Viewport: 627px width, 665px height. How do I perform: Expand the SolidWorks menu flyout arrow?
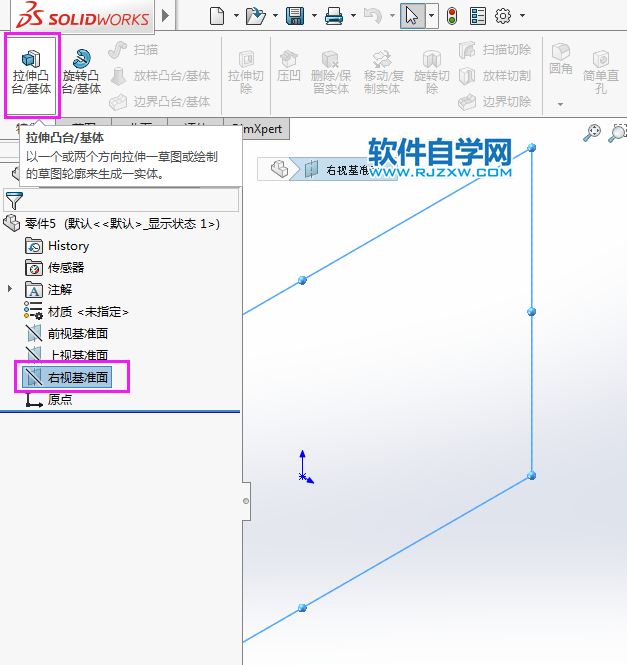165,16
